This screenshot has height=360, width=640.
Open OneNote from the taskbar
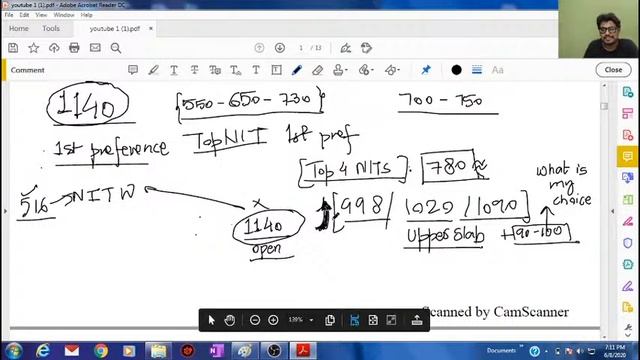[216, 351]
